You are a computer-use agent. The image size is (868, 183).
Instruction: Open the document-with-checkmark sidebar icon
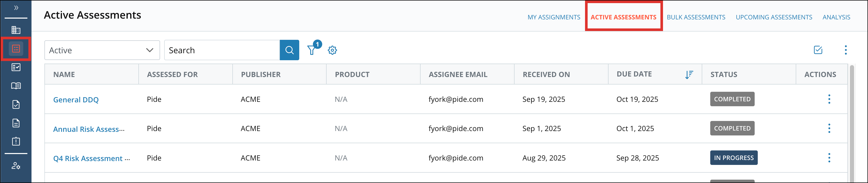pos(16,104)
